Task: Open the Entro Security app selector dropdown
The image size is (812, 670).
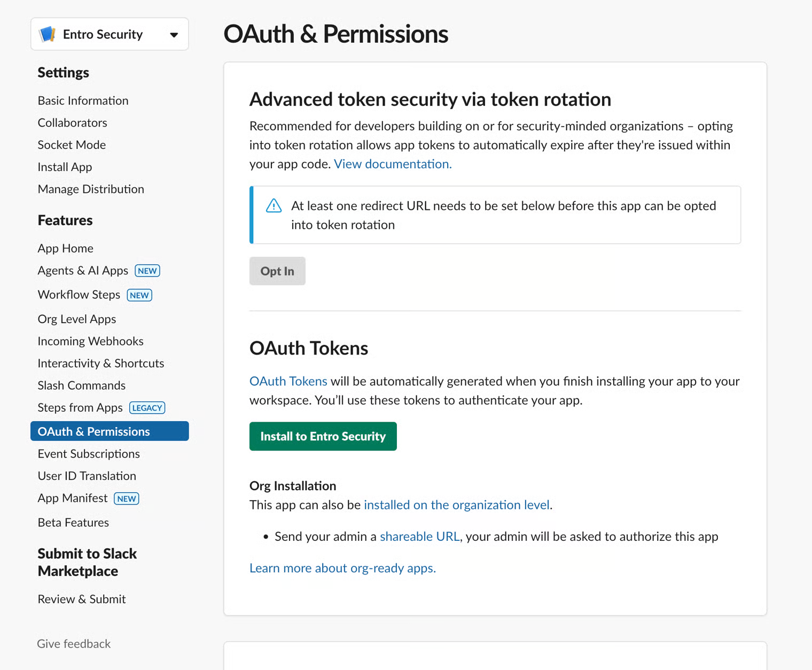Action: [x=110, y=34]
